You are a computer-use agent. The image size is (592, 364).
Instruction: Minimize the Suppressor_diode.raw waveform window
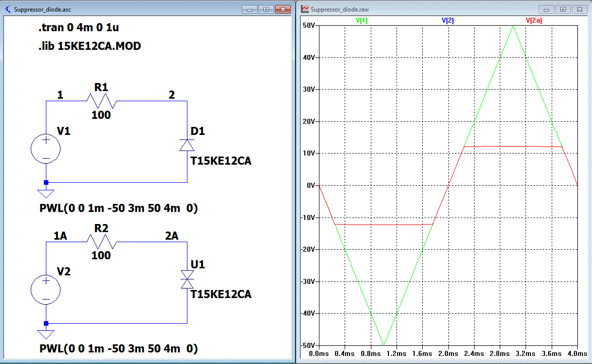pos(546,10)
